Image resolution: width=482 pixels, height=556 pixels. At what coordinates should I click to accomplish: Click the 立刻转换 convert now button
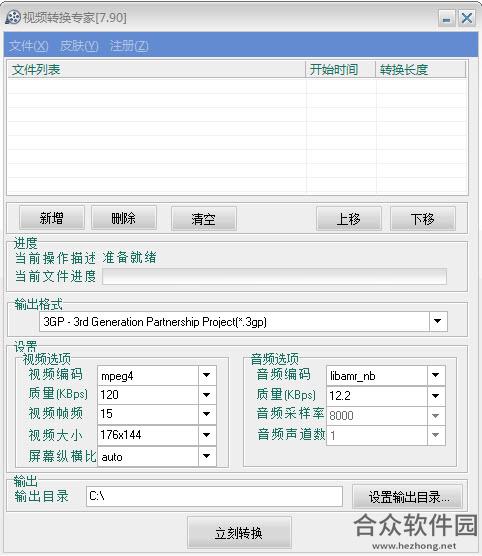(239, 533)
